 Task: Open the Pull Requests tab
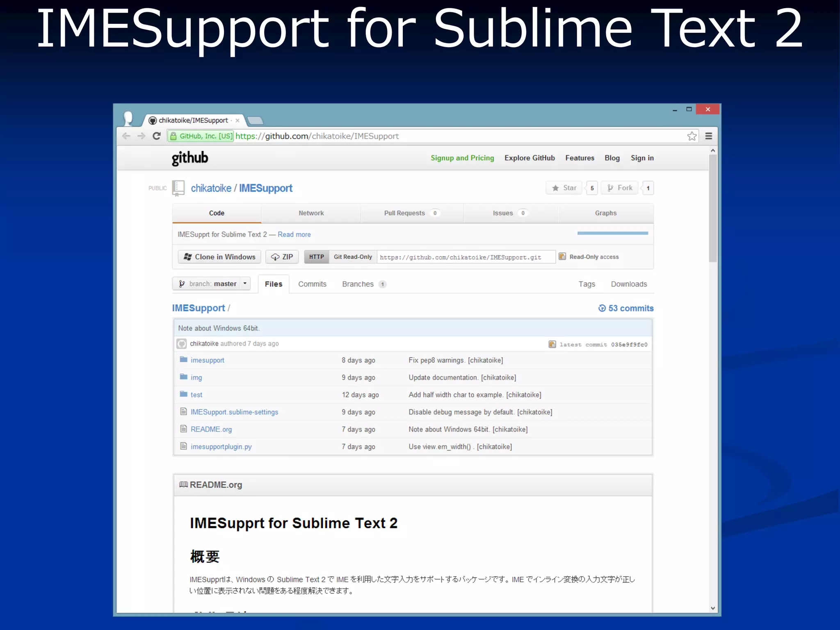click(412, 213)
